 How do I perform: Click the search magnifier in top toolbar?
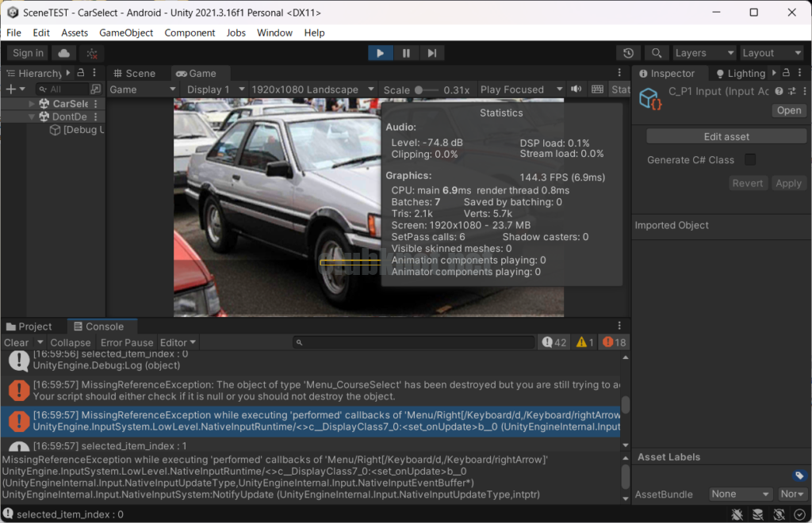point(656,53)
